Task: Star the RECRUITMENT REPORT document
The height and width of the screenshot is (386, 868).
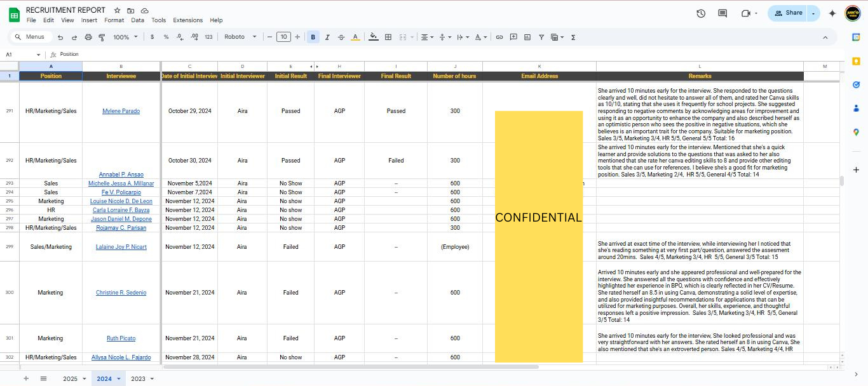Action: coord(117,11)
